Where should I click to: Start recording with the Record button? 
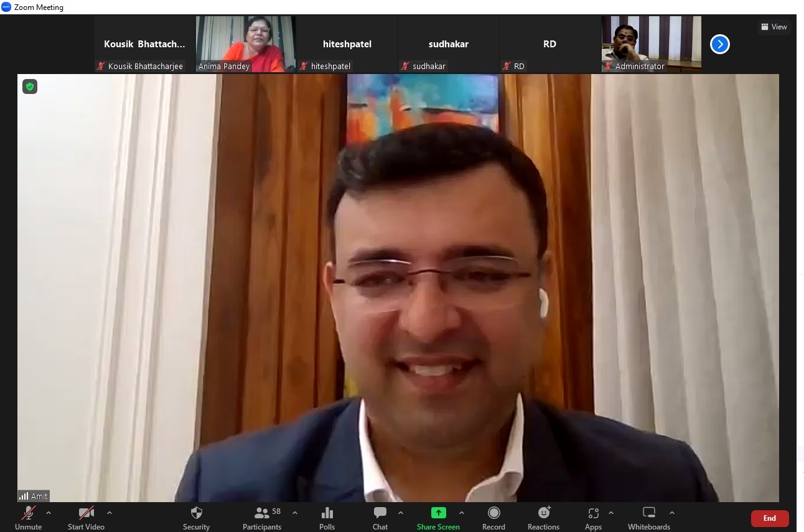coord(493,518)
